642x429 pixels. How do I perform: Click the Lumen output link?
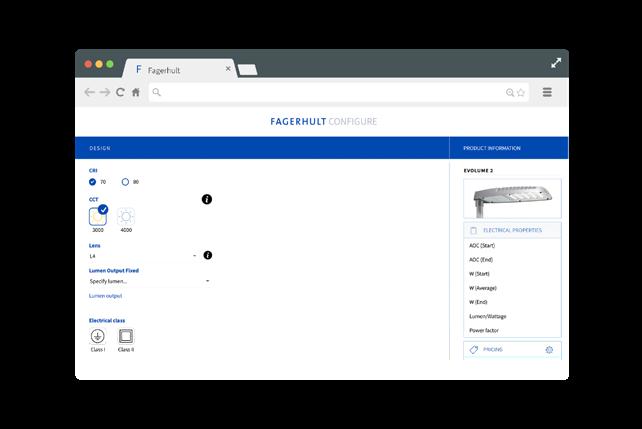pyautogui.click(x=106, y=296)
